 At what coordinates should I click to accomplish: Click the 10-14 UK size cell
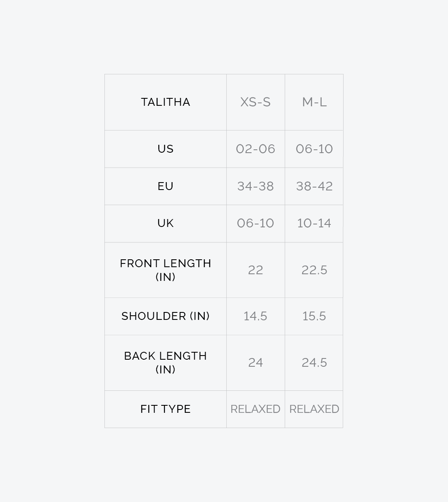[314, 223]
